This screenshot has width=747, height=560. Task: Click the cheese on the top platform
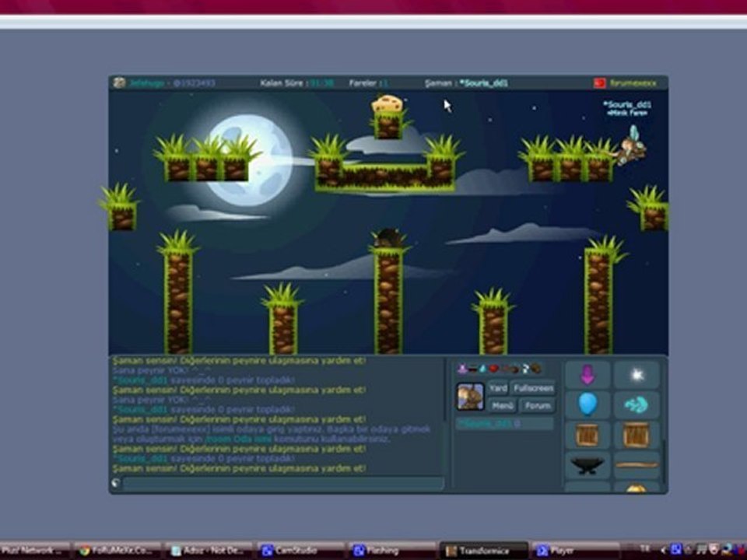(x=388, y=103)
